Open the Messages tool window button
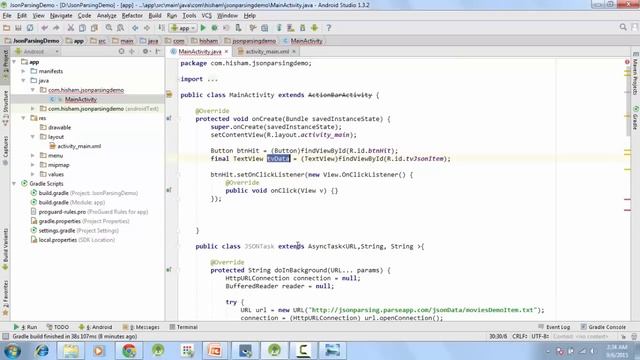Viewport: 640px width, 360px height. tap(141, 327)
